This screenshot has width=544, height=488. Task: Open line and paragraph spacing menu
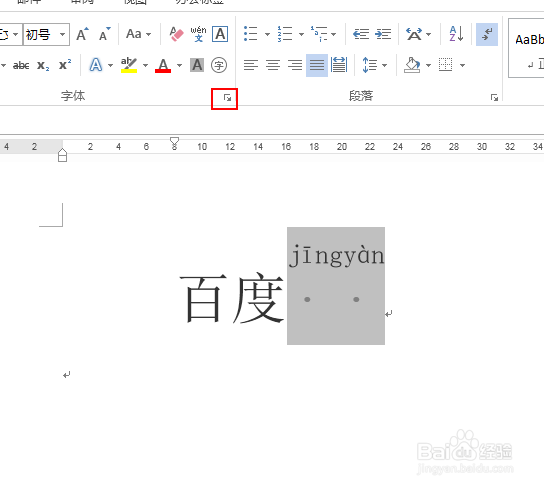[374, 65]
